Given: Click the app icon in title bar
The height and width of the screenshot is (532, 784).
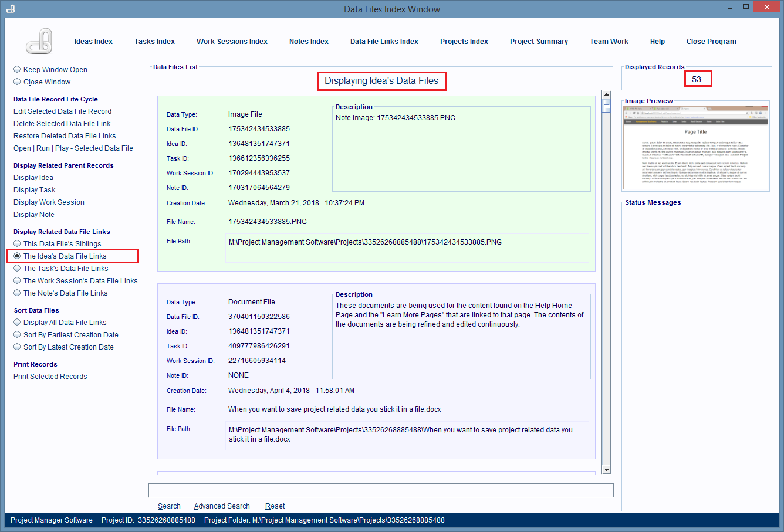Looking at the screenshot, I should pyautogui.click(x=11, y=9).
